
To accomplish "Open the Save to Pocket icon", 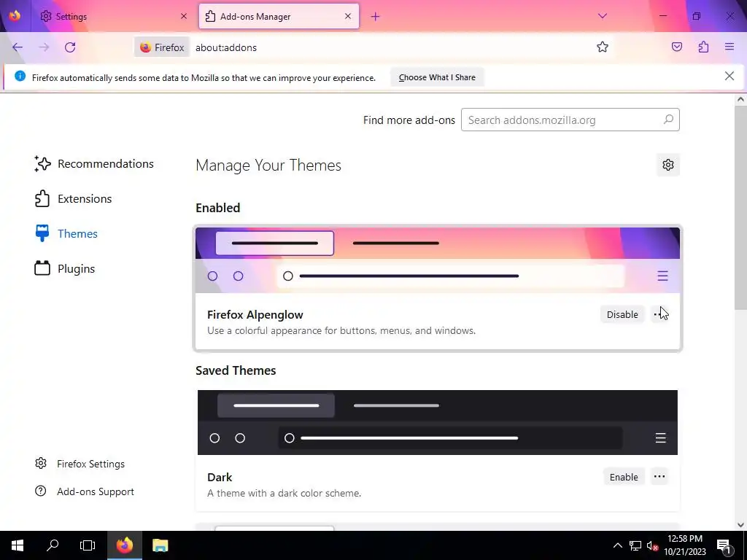I will [x=676, y=47].
